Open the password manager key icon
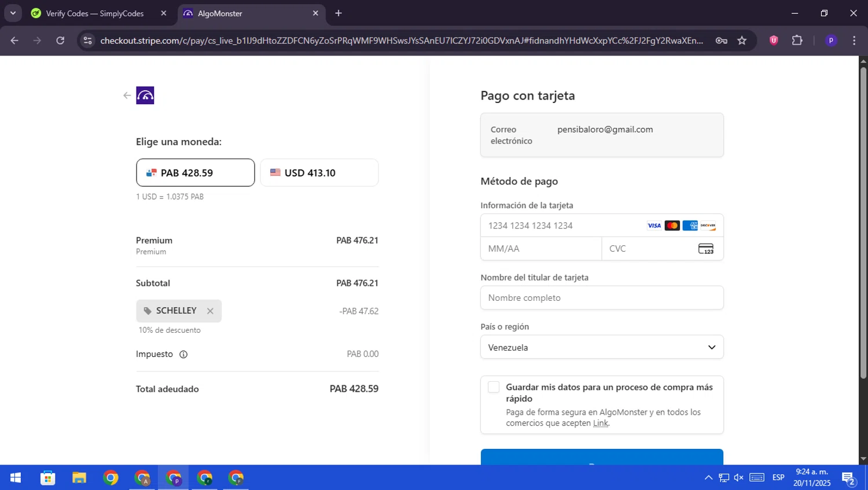 coord(721,40)
